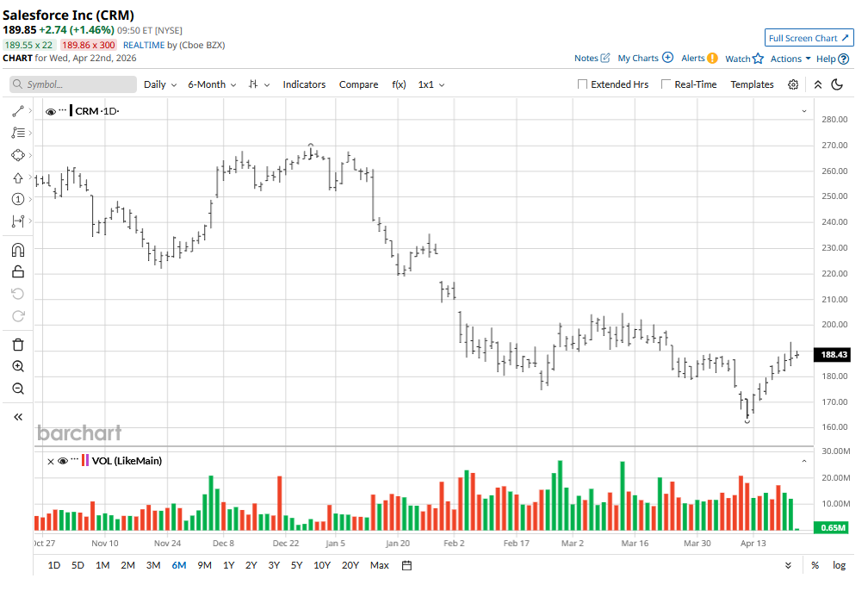Click the My Charts link

pos(638,59)
